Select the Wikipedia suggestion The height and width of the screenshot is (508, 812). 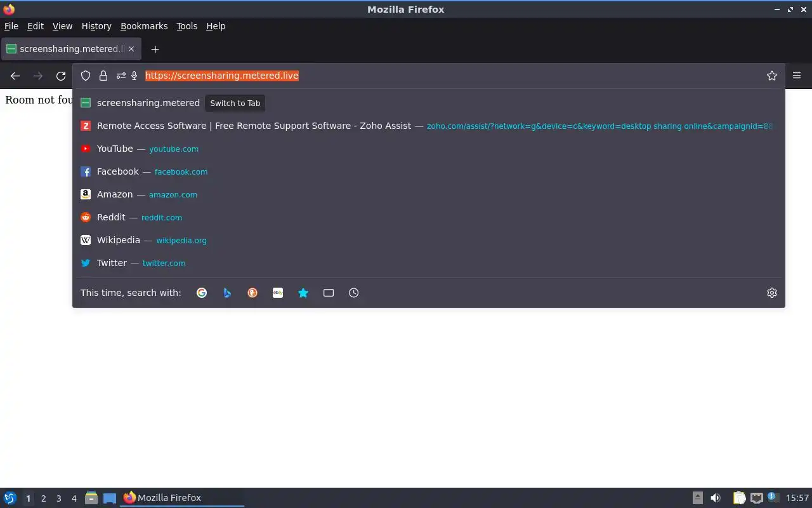pyautogui.click(x=429, y=240)
